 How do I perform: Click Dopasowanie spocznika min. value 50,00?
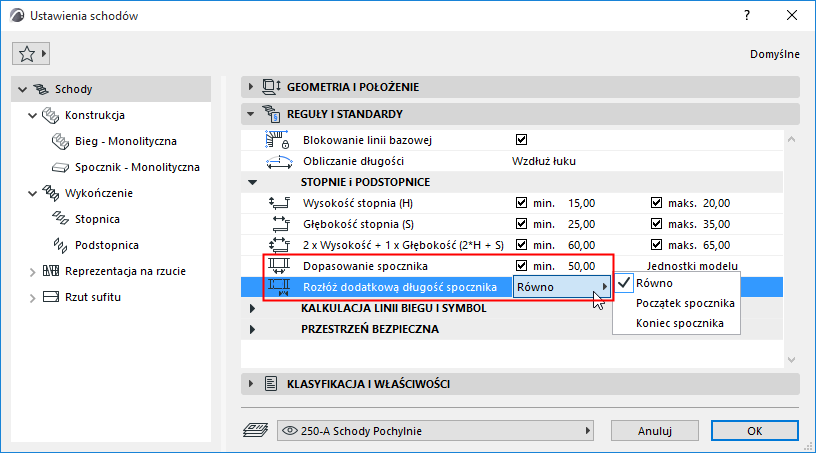(581, 266)
